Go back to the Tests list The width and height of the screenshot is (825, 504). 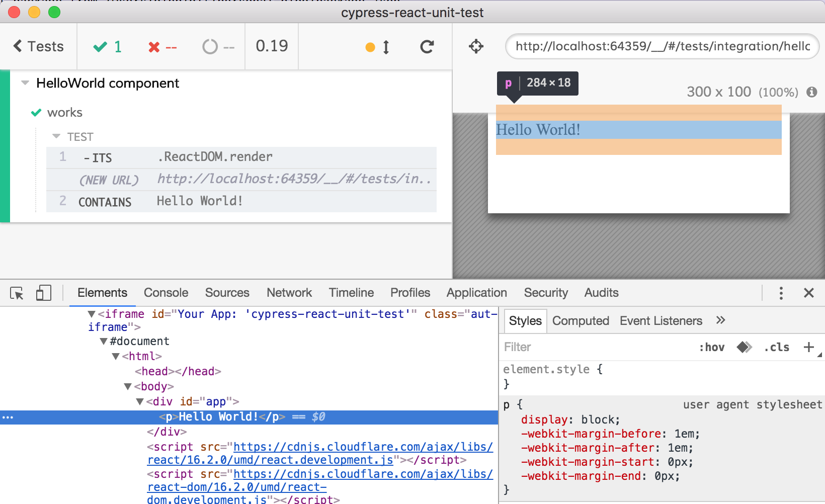click(38, 46)
